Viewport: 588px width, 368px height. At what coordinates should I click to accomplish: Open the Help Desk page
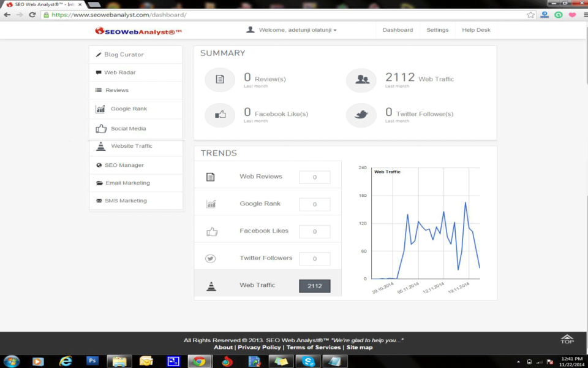click(x=476, y=29)
